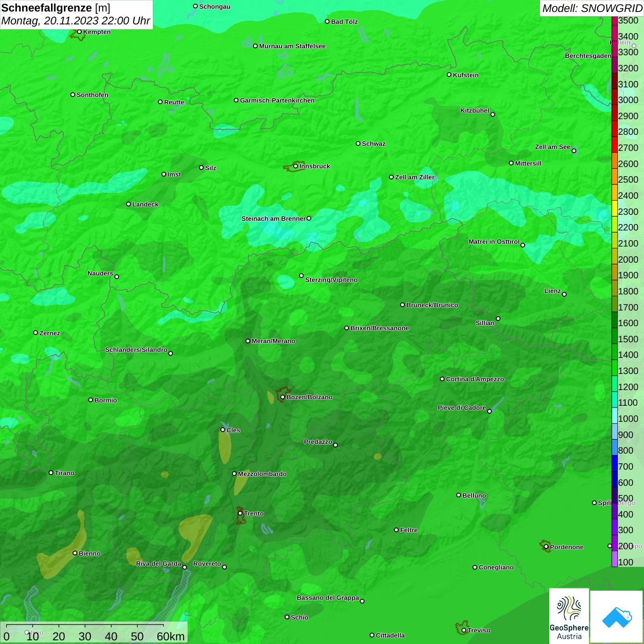644x644 pixels.
Task: Click the Innsbruck city marker dot
Action: [x=296, y=166]
